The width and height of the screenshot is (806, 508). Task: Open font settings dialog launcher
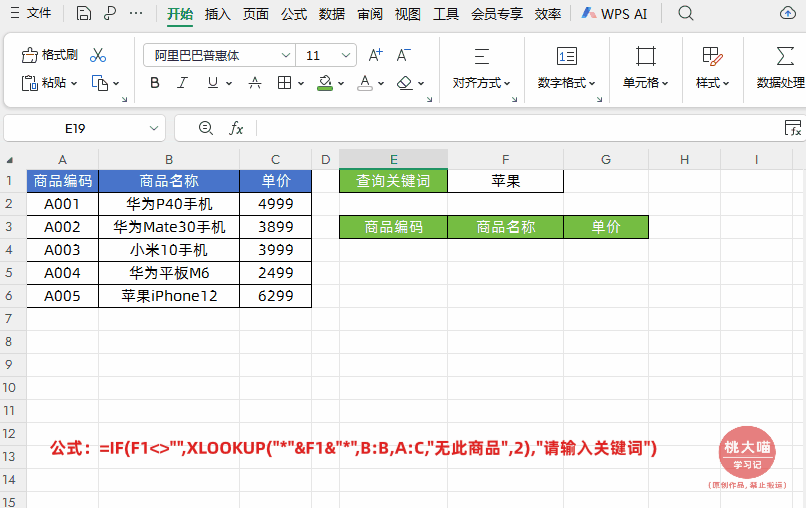pyautogui.click(x=429, y=99)
